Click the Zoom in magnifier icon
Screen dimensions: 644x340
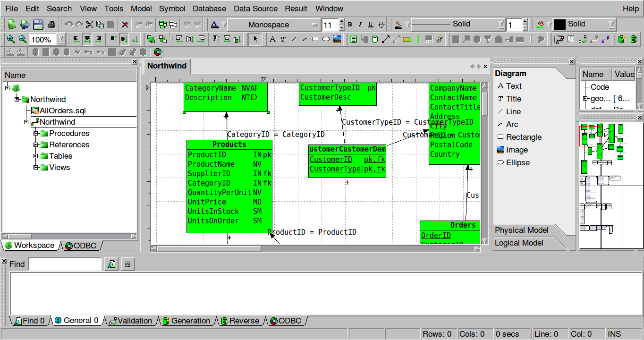point(10,39)
